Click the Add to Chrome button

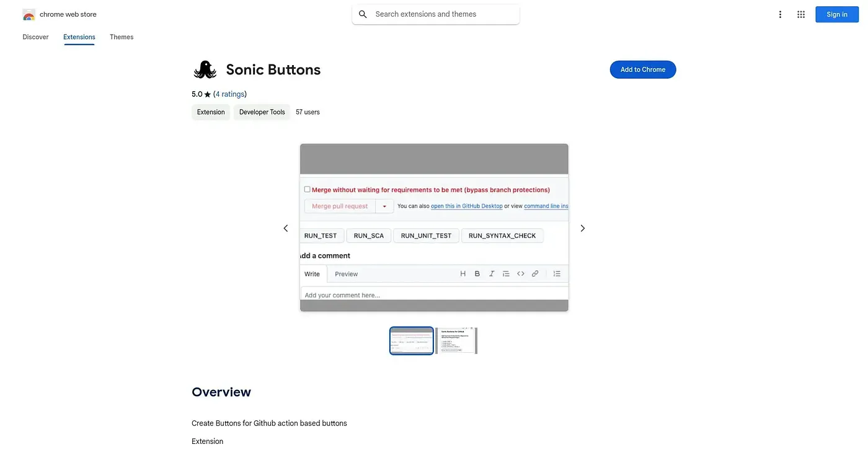pyautogui.click(x=643, y=69)
